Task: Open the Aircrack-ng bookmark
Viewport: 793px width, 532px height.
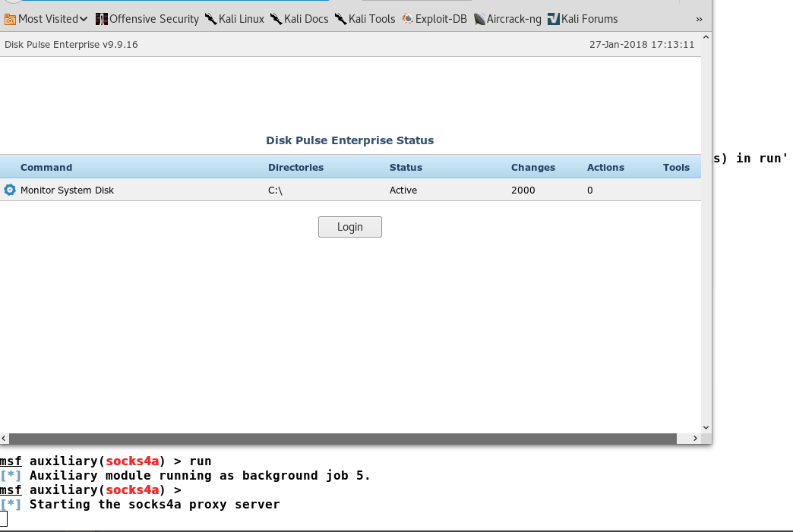Action: 507,19
